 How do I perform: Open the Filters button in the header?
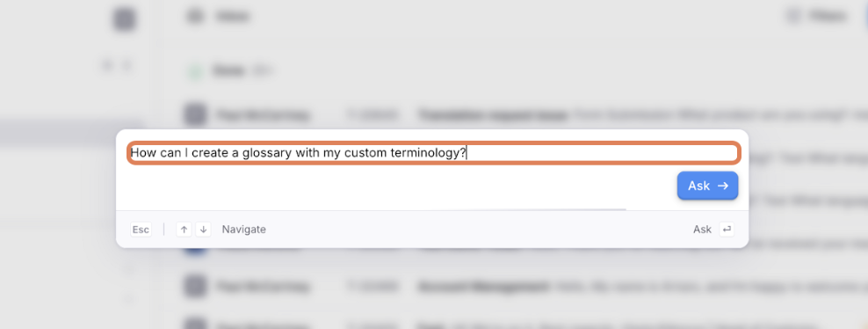816,17
